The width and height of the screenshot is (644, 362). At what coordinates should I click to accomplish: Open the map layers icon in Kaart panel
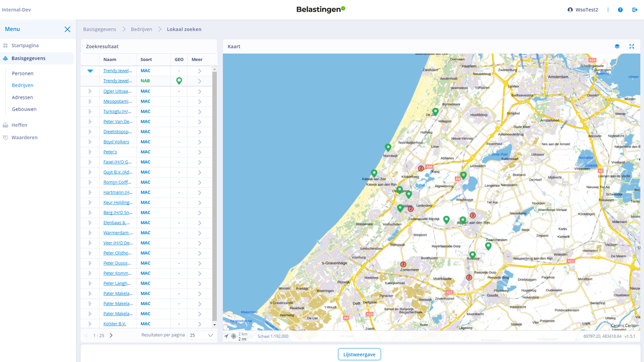point(617,47)
